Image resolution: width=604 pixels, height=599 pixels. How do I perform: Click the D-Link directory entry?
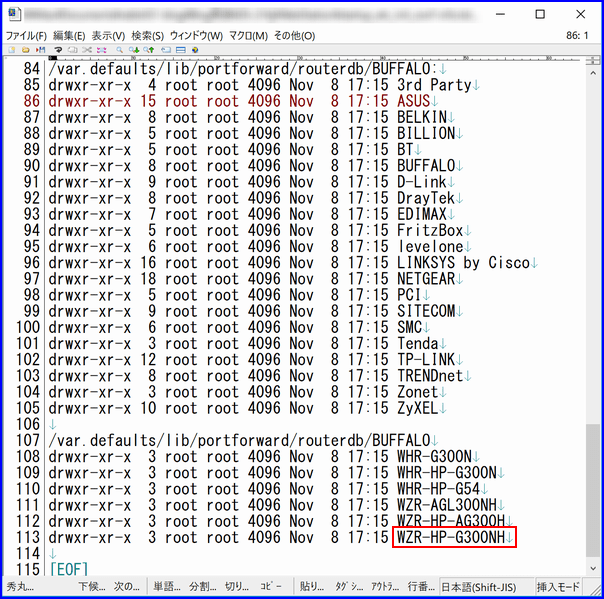pos(422,182)
